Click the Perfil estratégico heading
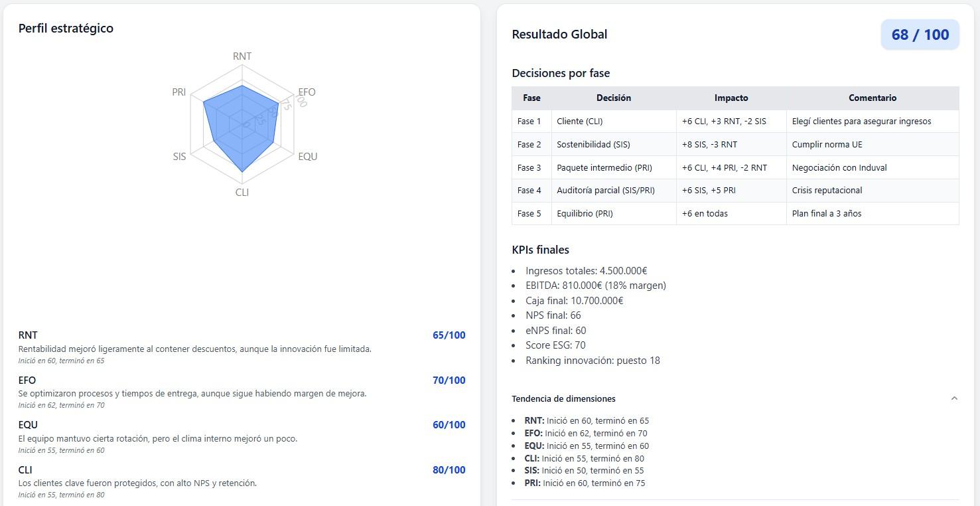This screenshot has height=506, width=980. [x=66, y=28]
